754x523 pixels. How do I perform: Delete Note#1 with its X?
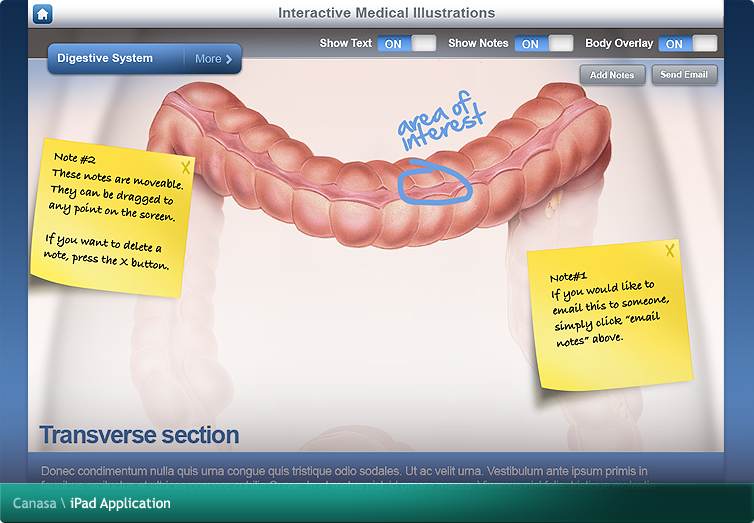(670, 250)
